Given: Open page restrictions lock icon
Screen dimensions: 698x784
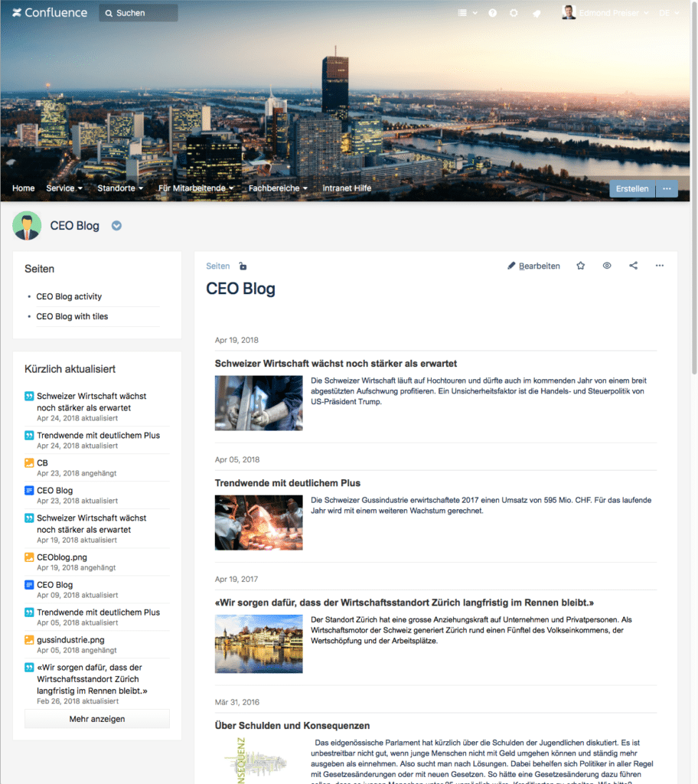Looking at the screenshot, I should [243, 266].
